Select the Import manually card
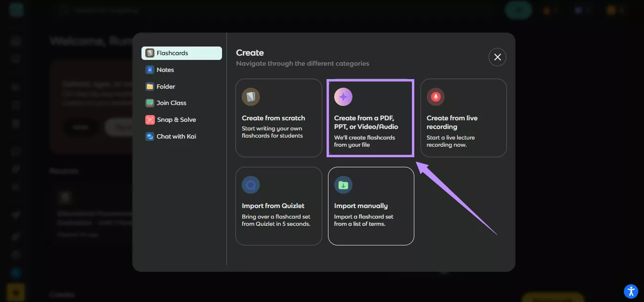This screenshot has height=302, width=644. (x=371, y=206)
